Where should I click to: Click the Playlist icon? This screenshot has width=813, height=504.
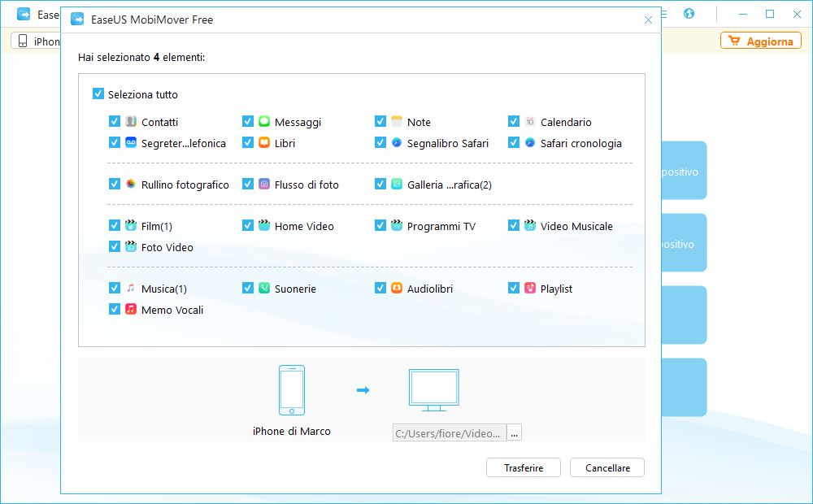tap(530, 289)
